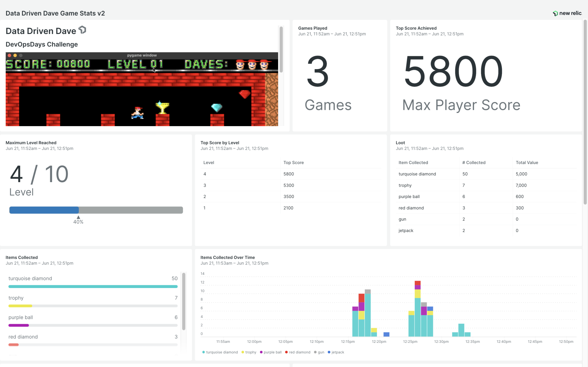588x367 pixels.
Task: Click the New Relic logo in the top corner
Action: coord(567,13)
